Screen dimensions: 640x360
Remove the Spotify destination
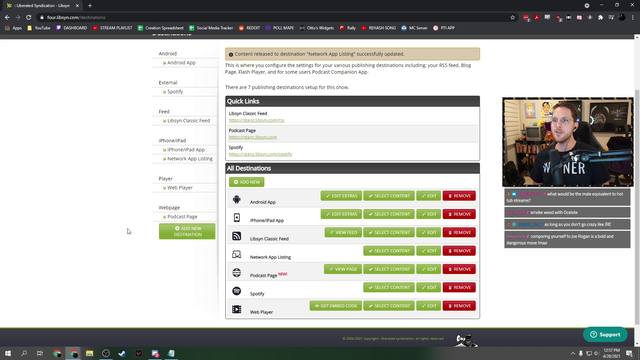[459, 288]
